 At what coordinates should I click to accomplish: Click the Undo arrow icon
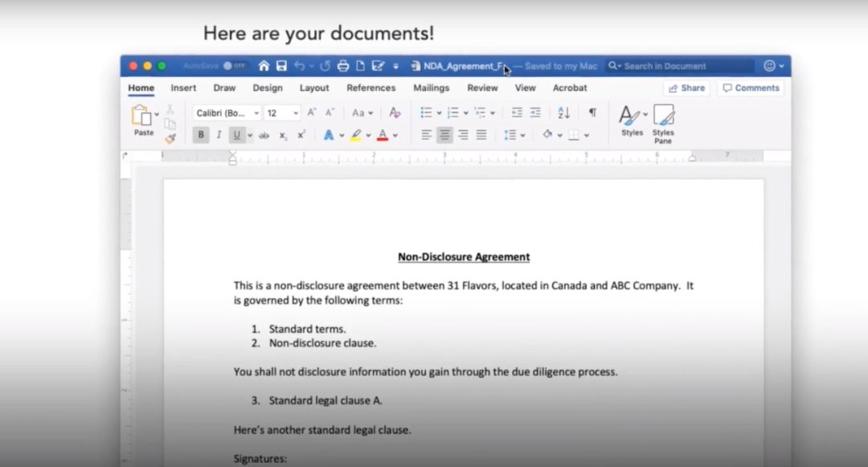coord(300,66)
